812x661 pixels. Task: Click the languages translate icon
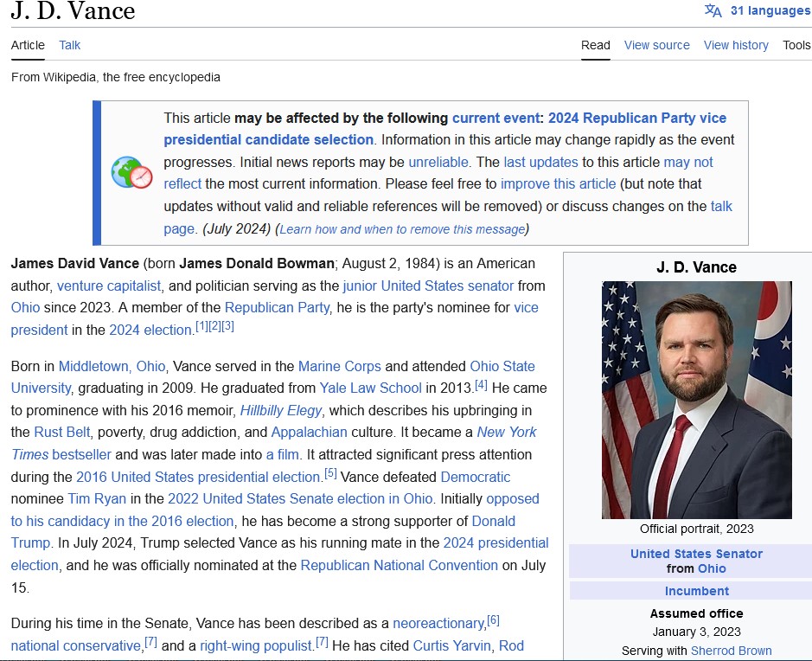713,10
